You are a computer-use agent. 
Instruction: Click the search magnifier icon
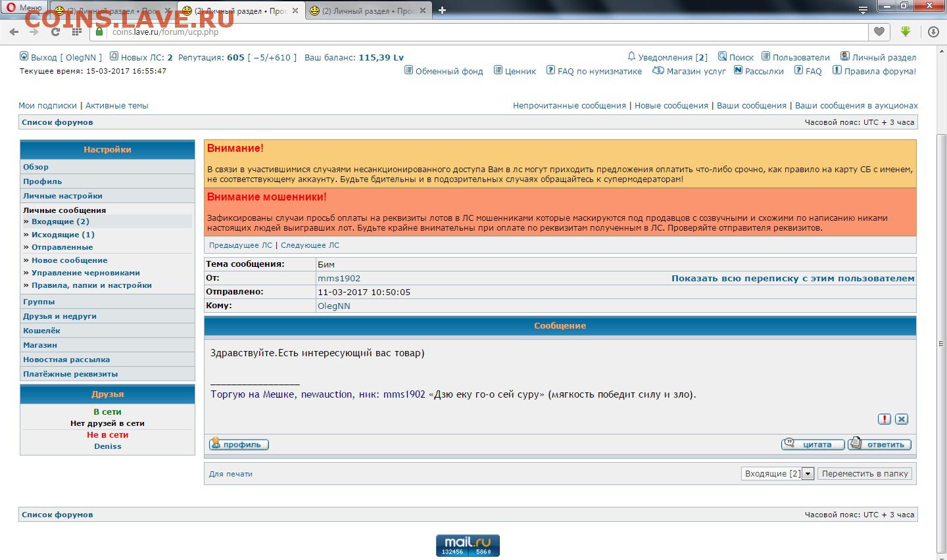pos(722,57)
